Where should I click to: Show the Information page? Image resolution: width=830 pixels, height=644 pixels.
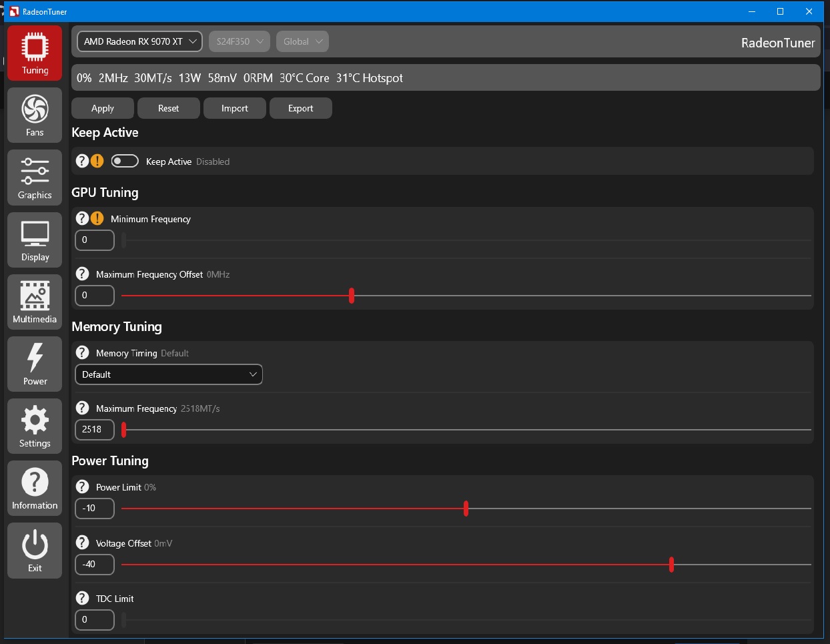pyautogui.click(x=35, y=488)
